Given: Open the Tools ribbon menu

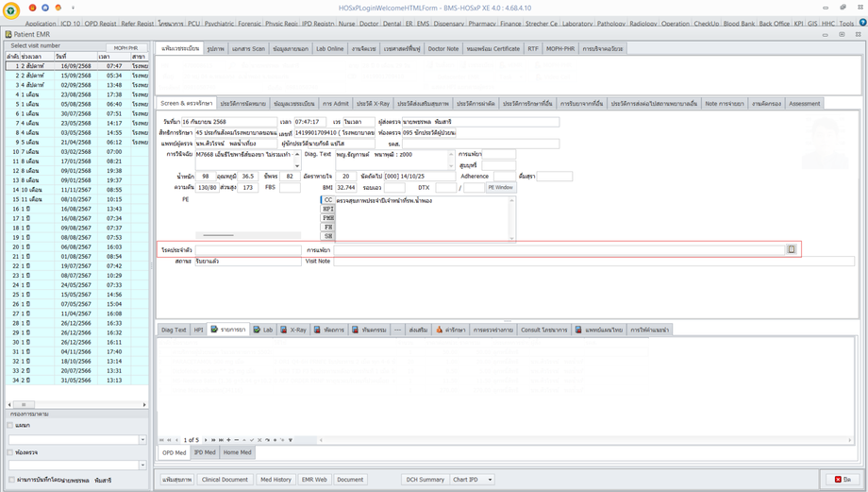Looking at the screenshot, I should coord(846,24).
